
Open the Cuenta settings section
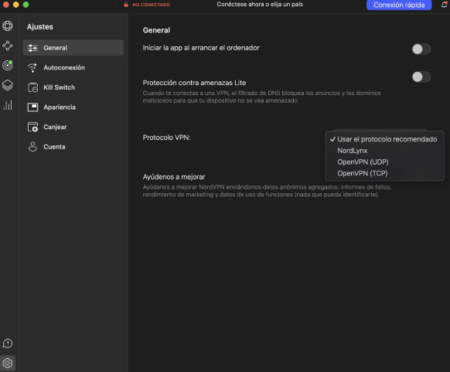tap(73, 147)
